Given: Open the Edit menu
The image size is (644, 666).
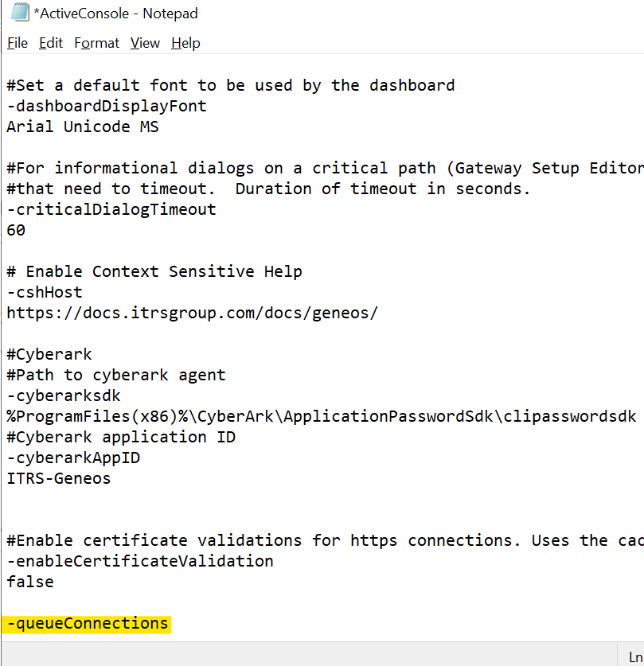Looking at the screenshot, I should point(51,43).
